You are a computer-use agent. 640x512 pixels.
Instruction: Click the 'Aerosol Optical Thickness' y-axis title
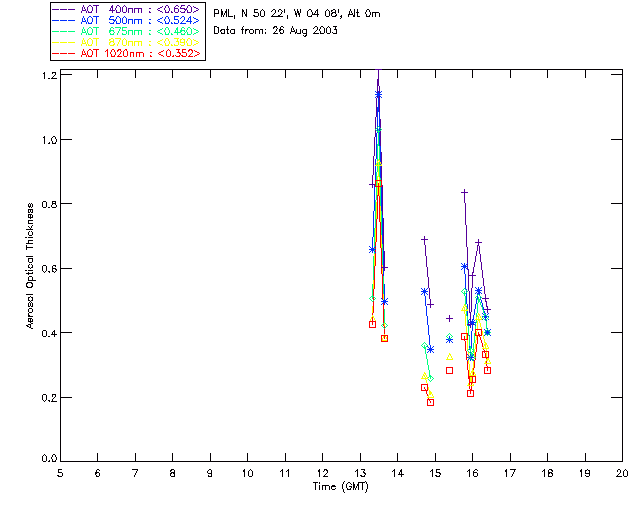click(x=30, y=265)
